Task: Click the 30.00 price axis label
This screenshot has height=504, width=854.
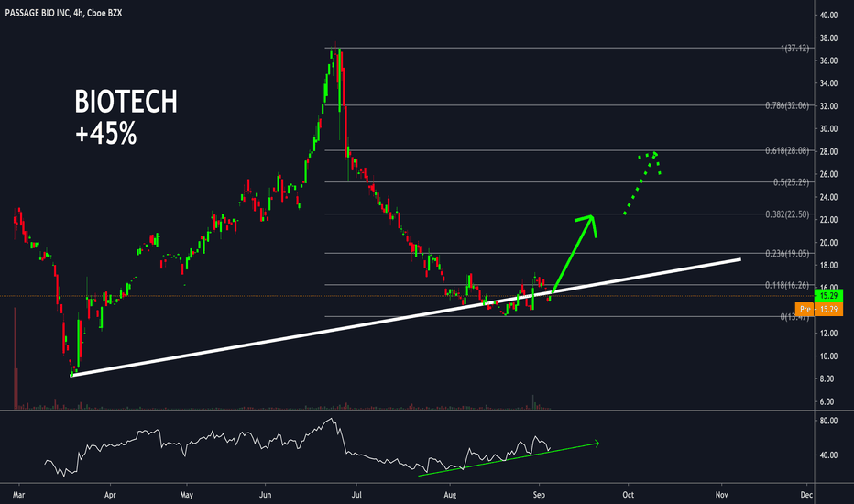Action: [x=828, y=129]
